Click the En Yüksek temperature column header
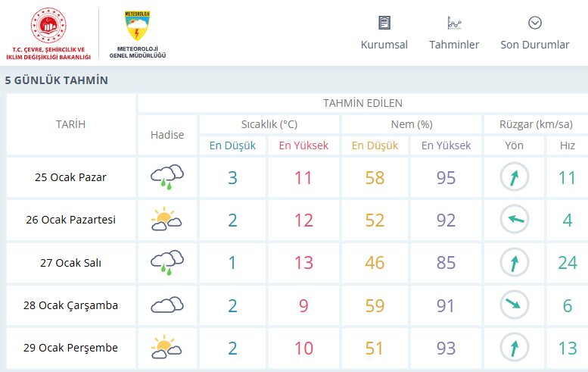The height and width of the screenshot is (372, 588). [x=303, y=145]
